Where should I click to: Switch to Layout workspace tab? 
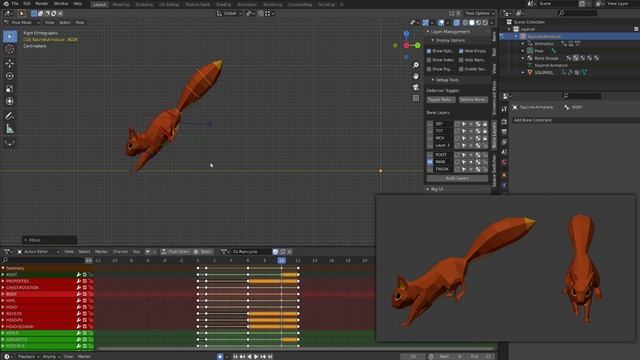click(x=99, y=4)
